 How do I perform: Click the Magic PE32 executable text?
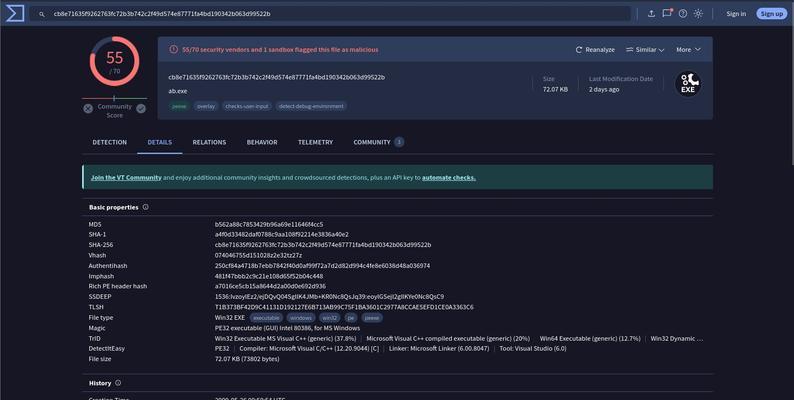click(287, 328)
